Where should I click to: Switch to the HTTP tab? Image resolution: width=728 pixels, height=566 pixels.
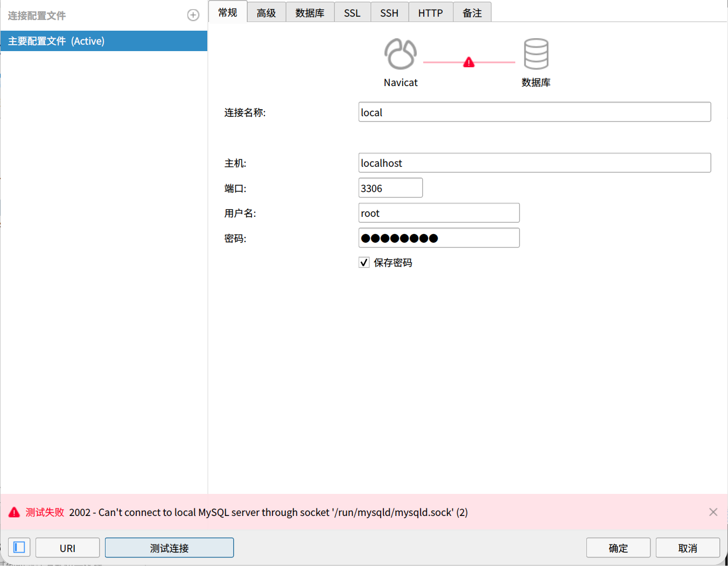(x=430, y=12)
